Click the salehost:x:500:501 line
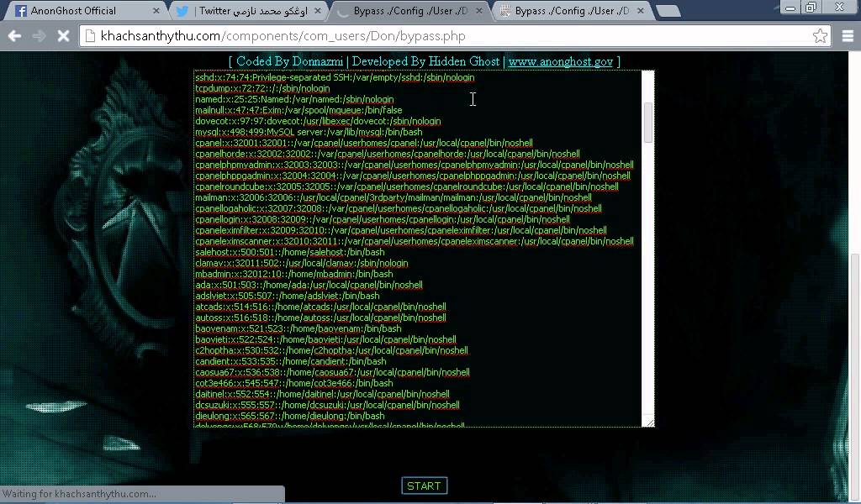861x504 pixels. tap(290, 252)
